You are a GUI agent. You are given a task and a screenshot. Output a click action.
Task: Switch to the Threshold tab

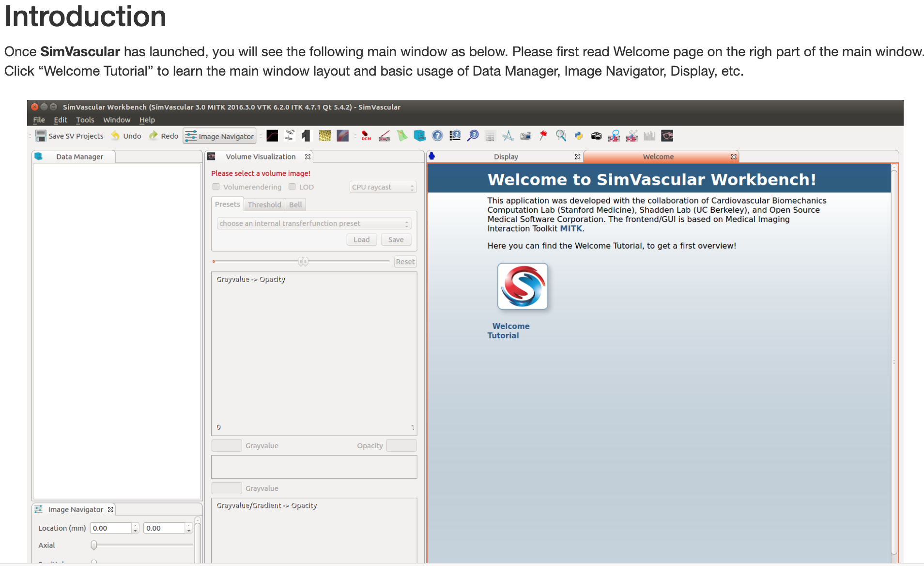pos(264,204)
